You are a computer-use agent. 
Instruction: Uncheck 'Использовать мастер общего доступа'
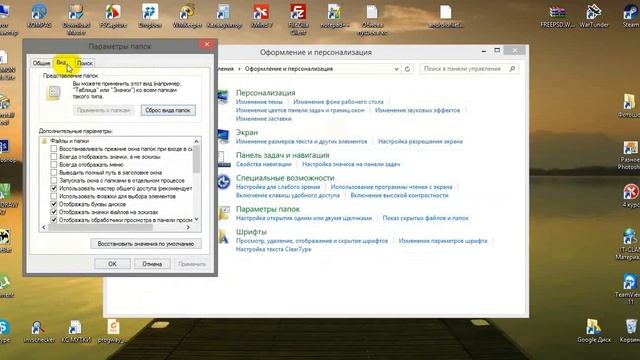53,188
